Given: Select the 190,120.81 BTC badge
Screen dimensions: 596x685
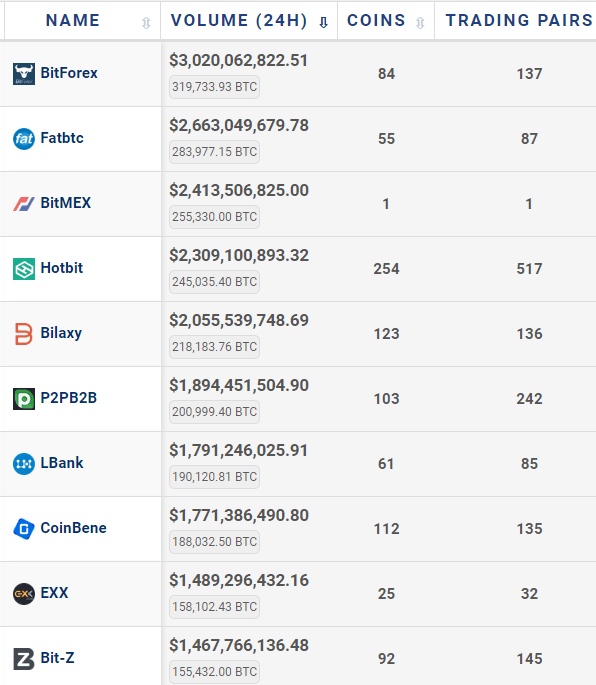Looking at the screenshot, I should (215, 477).
